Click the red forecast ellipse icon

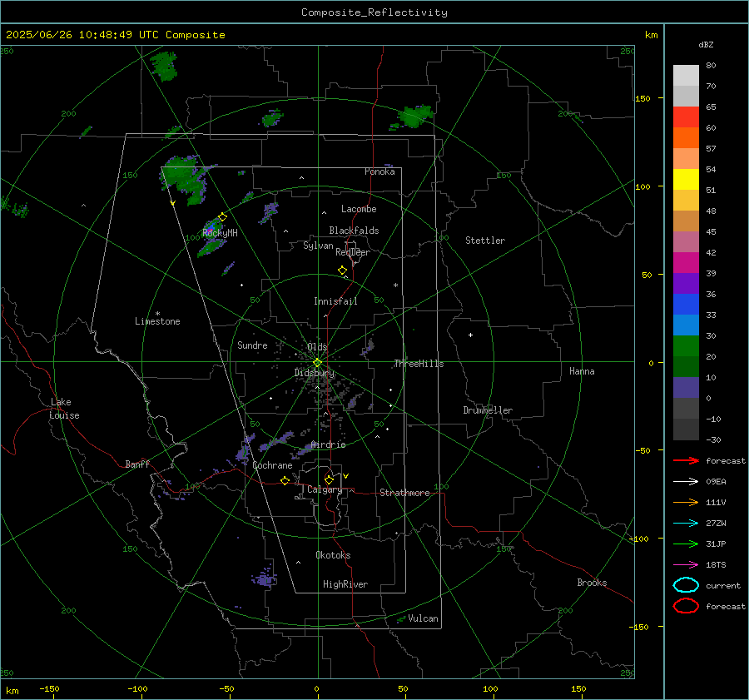point(686,606)
